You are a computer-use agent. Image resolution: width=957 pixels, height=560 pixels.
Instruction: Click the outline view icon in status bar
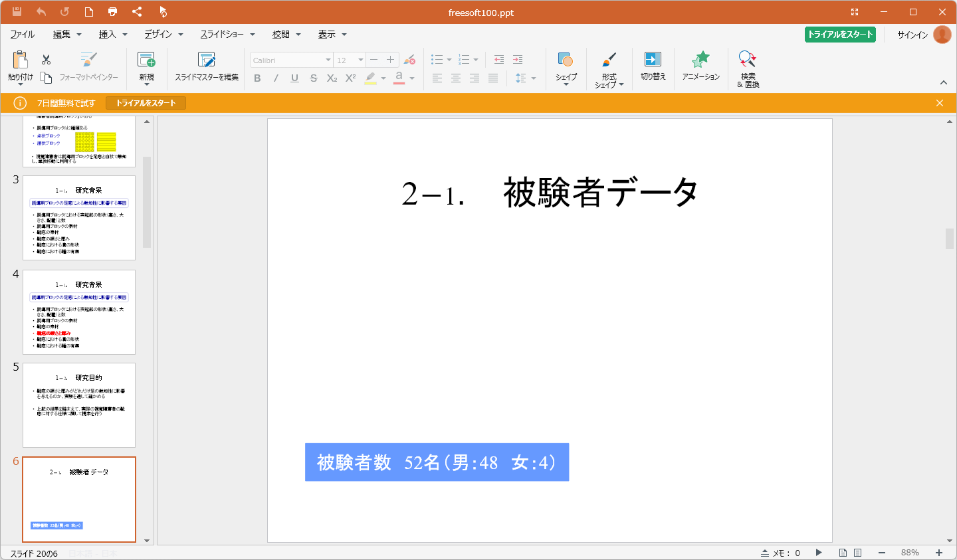(x=857, y=553)
